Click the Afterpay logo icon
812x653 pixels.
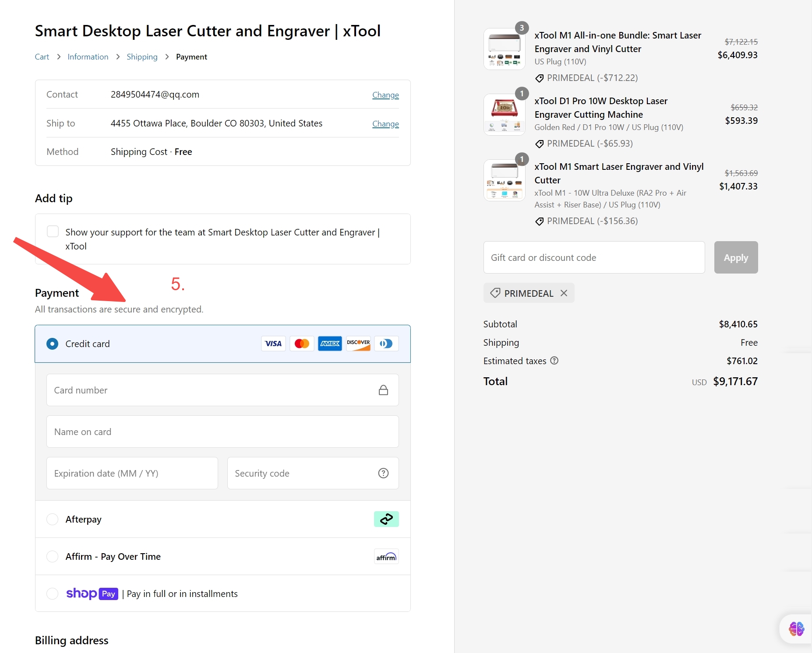click(x=386, y=519)
